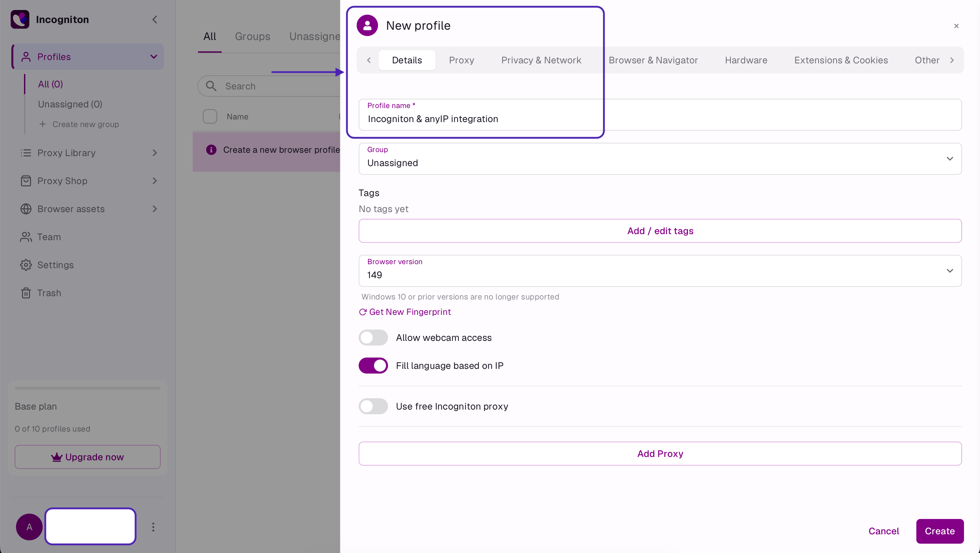Viewport: 980px width, 553px height.
Task: Open the Browser version dropdown
Action: pos(660,270)
